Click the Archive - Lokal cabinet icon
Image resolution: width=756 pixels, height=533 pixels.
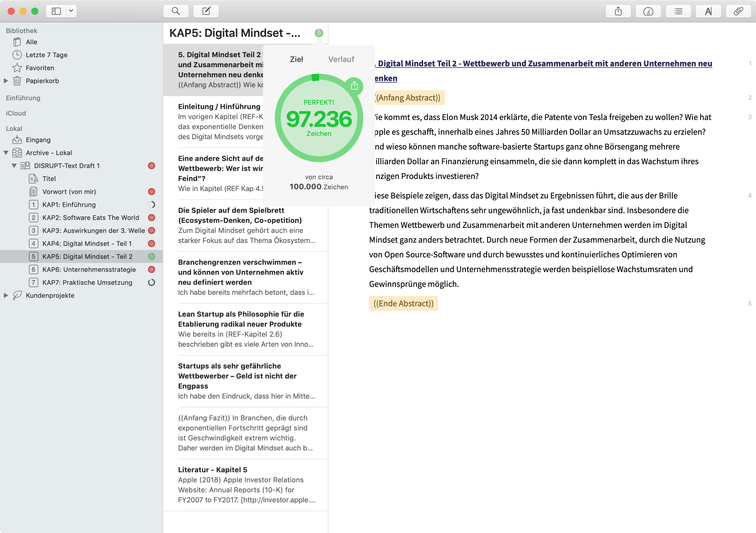point(17,153)
